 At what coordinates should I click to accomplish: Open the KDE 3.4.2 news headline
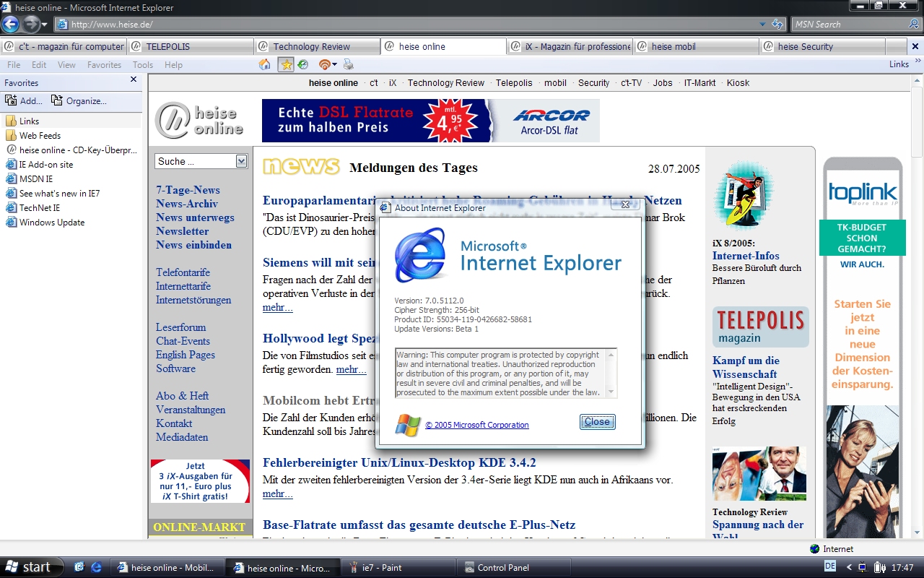pyautogui.click(x=399, y=462)
